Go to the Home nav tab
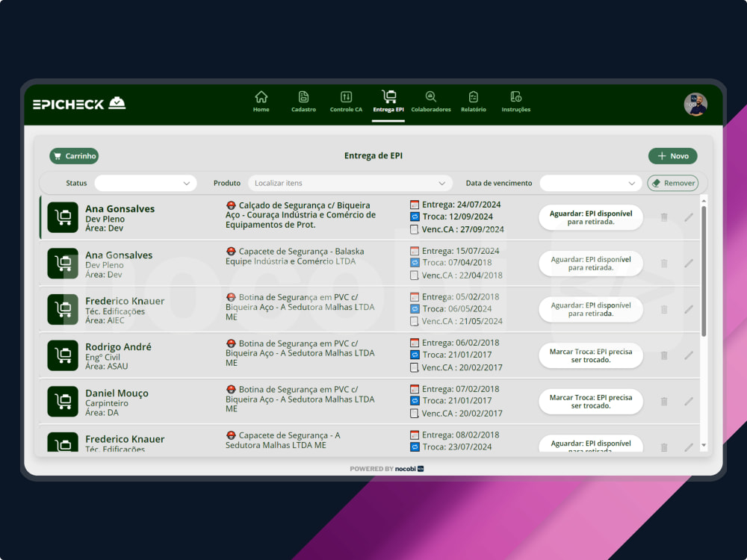 [261, 102]
